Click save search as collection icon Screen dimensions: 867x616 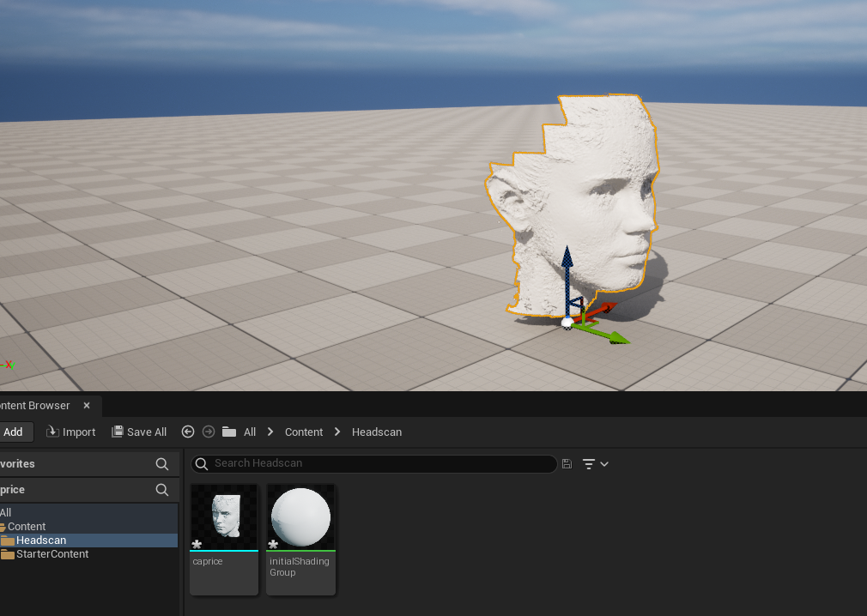point(567,463)
